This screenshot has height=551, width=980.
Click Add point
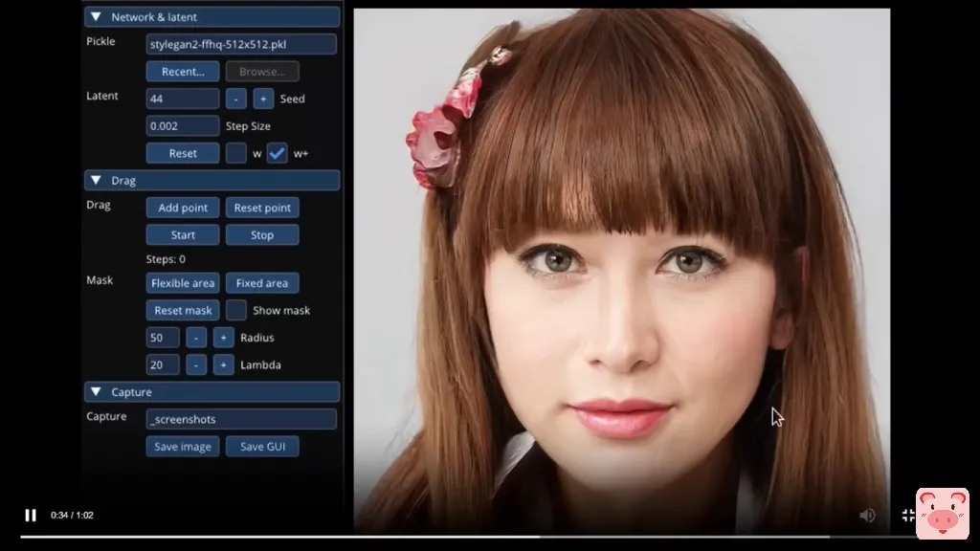coord(183,208)
